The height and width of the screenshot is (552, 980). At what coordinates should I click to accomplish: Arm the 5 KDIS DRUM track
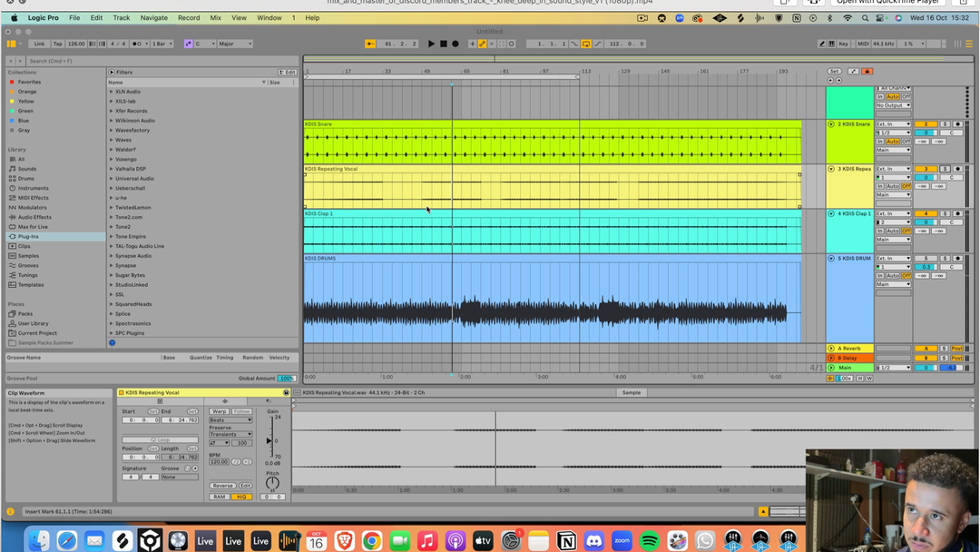pos(956,258)
